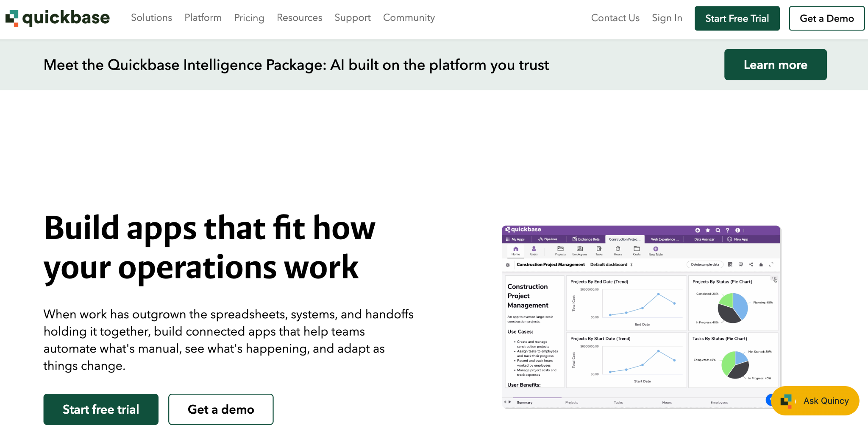Open the Solutions menu
Viewport: 868px width, 426px height.
(x=151, y=18)
